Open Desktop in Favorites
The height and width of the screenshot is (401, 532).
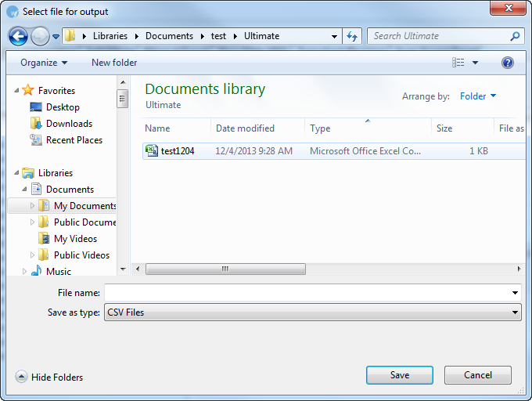pos(63,107)
